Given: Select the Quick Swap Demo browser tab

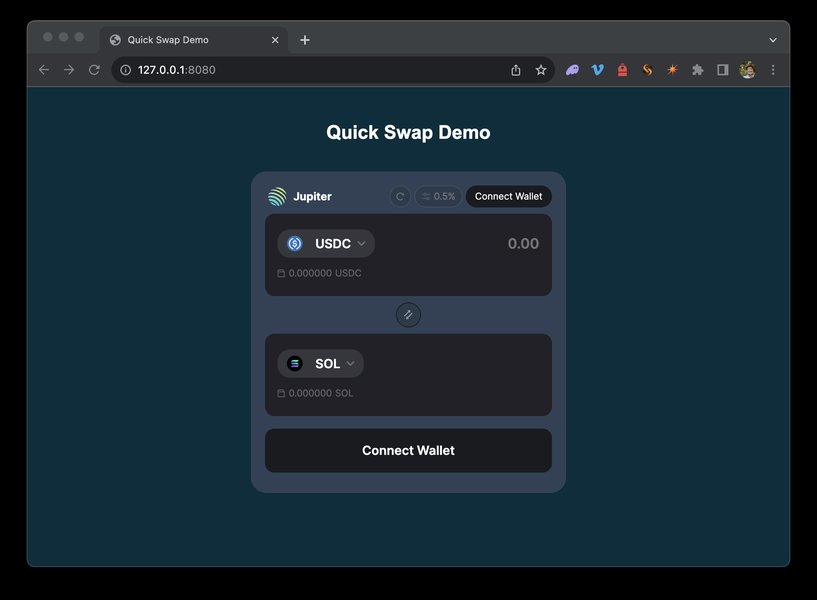Looking at the screenshot, I should [194, 40].
